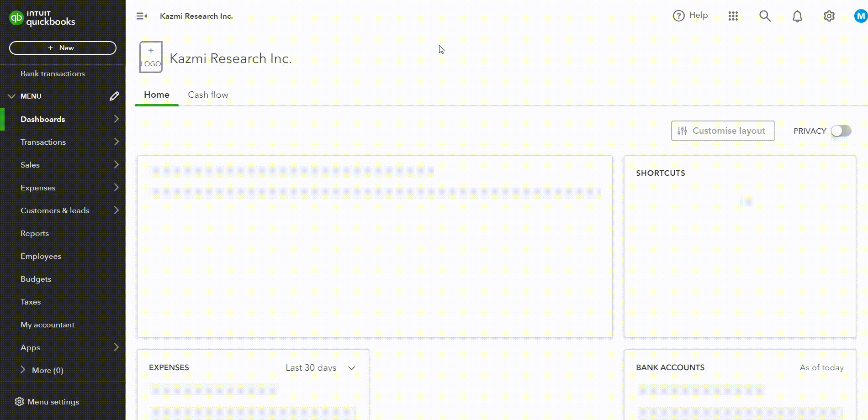Open the Last 30 days dropdown
Image resolution: width=868 pixels, height=420 pixels.
coord(320,368)
